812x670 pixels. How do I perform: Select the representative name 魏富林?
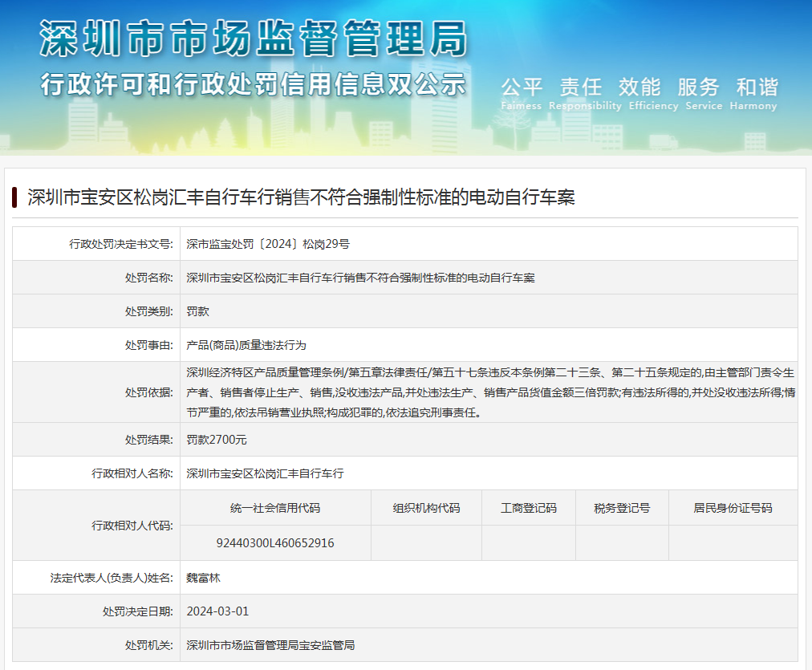tap(204, 578)
